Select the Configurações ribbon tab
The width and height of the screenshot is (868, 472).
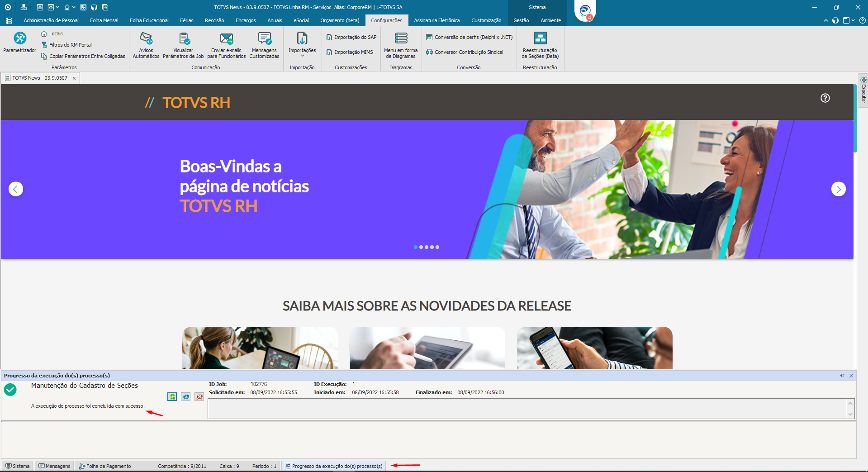387,20
